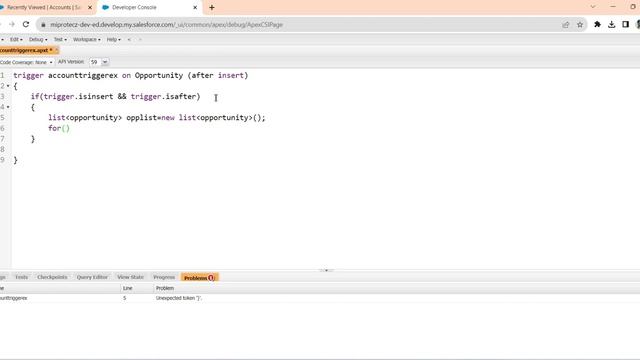
Task: Click 'trigger.isafter' on line 3
Action: coord(163,97)
